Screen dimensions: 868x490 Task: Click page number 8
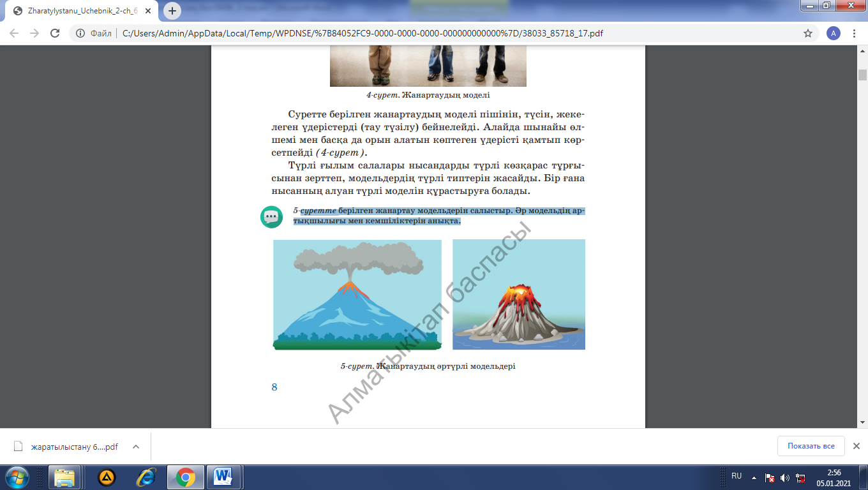tap(274, 387)
